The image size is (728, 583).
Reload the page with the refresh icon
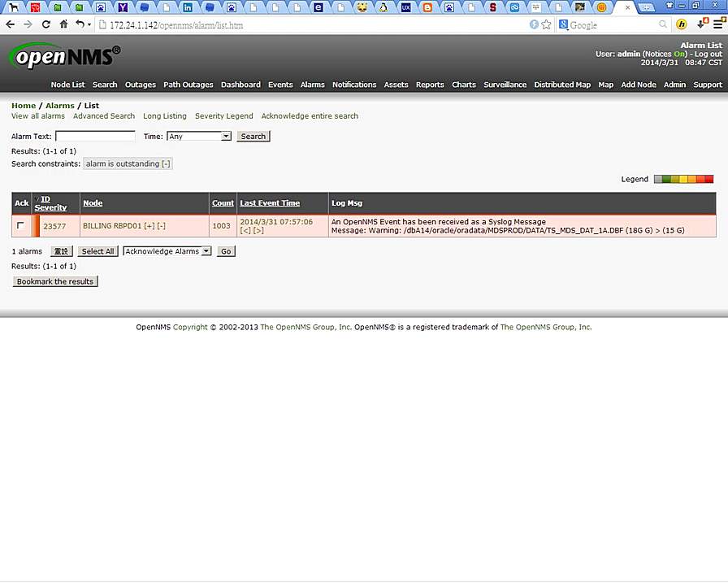(45, 24)
